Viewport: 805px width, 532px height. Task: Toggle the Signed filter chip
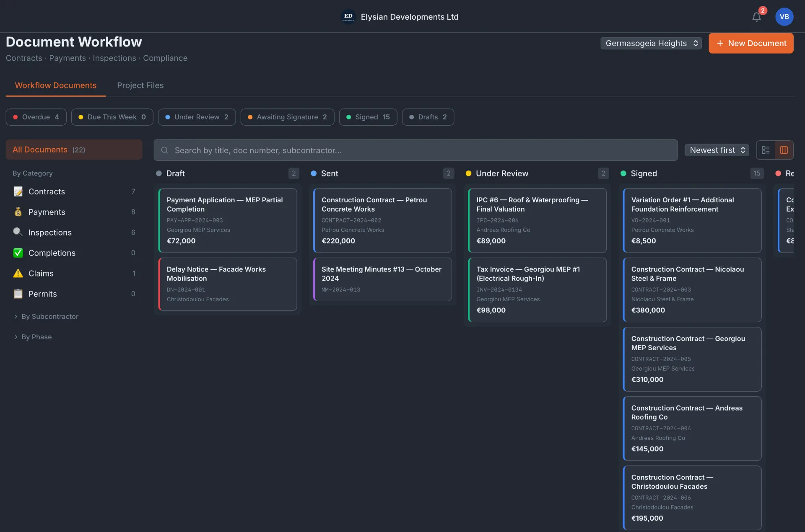pyautogui.click(x=368, y=117)
